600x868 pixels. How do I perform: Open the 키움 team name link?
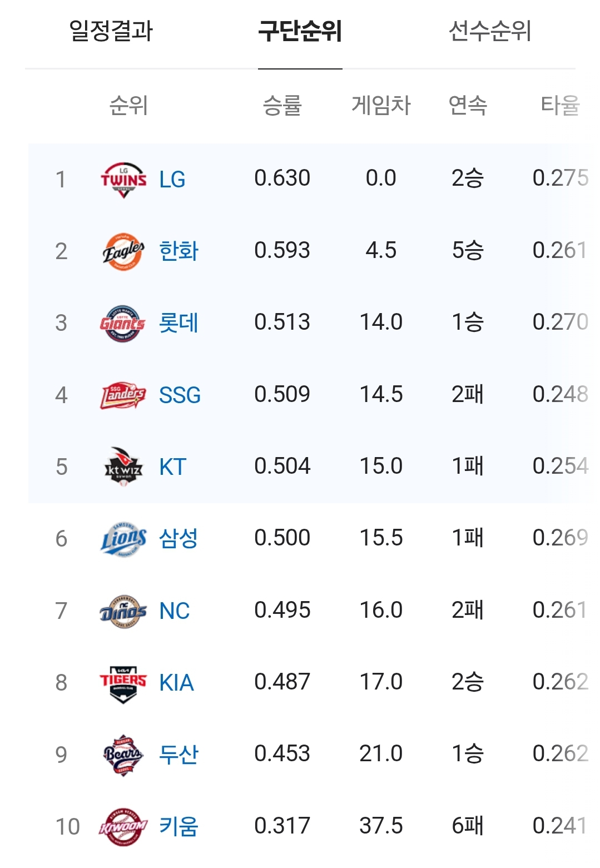click(178, 826)
